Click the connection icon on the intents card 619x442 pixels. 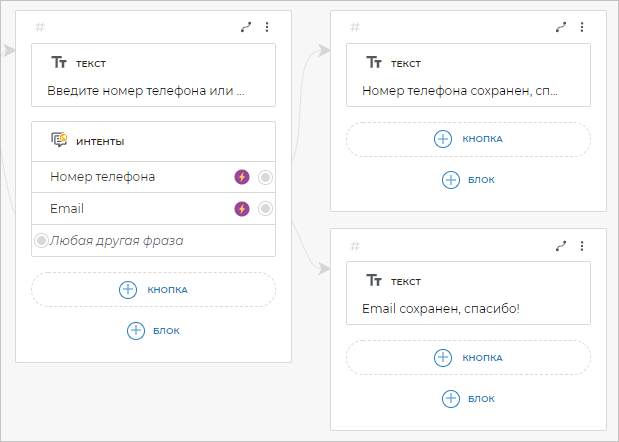pos(246,28)
